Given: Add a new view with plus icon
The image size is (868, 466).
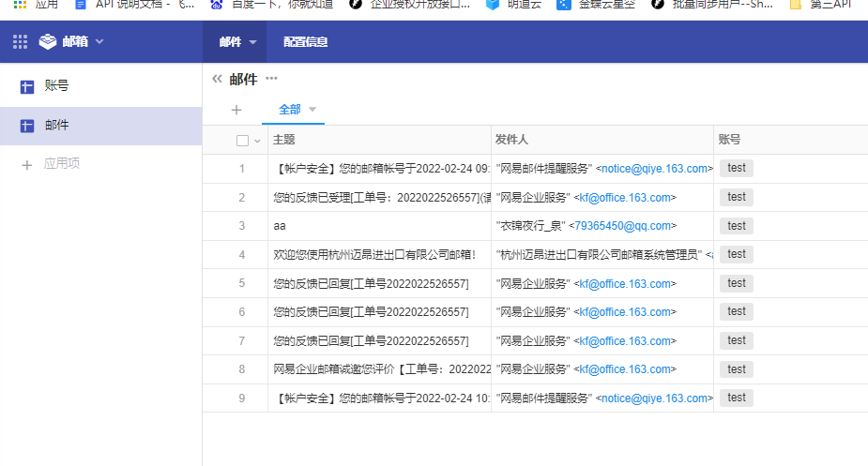Looking at the screenshot, I should tap(236, 110).
